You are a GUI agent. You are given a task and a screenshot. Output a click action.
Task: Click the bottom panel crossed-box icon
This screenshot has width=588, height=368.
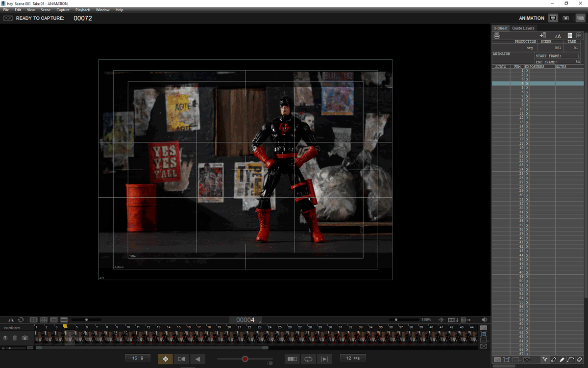527,360
